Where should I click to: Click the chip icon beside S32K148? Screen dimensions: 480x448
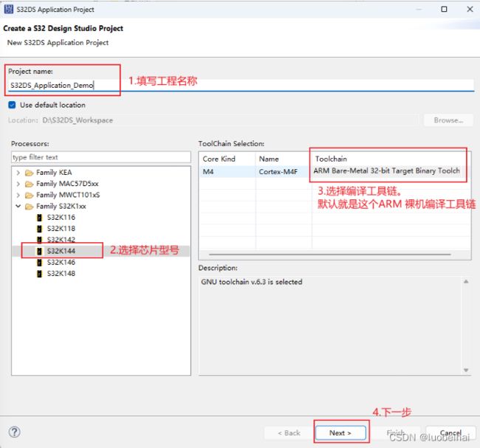tap(39, 274)
